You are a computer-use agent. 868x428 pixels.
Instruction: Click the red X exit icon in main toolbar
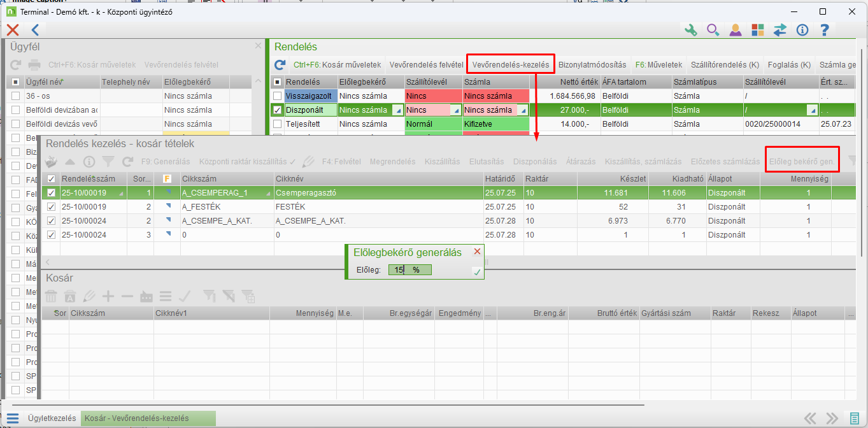click(13, 29)
